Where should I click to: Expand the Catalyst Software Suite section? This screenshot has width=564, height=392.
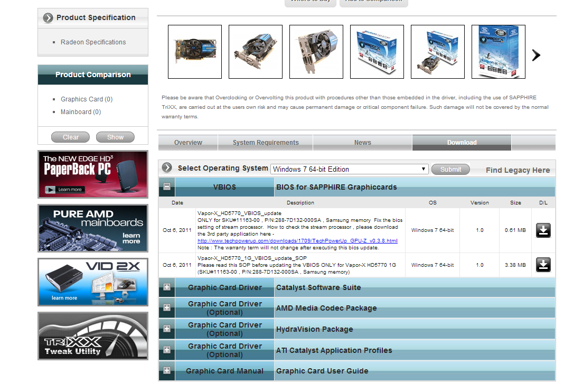coord(167,287)
